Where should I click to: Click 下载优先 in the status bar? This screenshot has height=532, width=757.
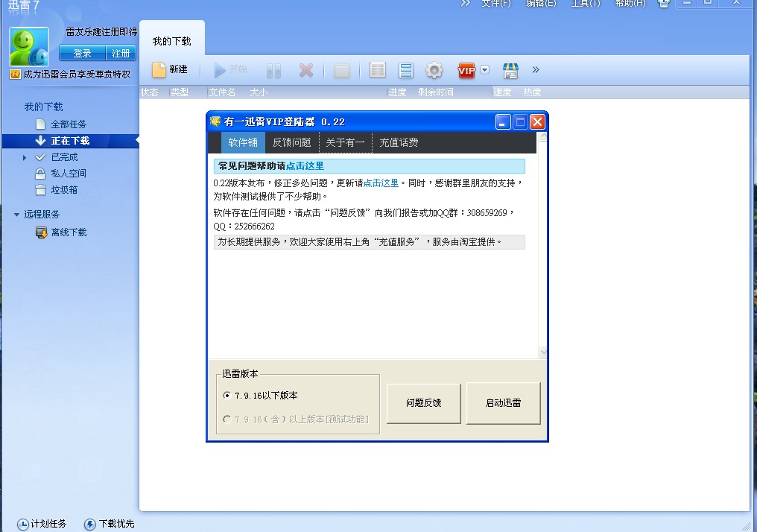tap(109, 524)
